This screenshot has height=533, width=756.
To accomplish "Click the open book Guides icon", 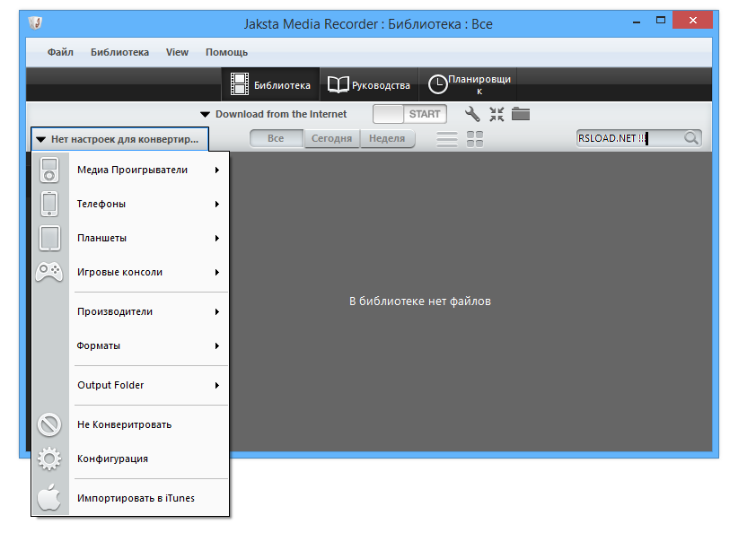I will [x=338, y=85].
